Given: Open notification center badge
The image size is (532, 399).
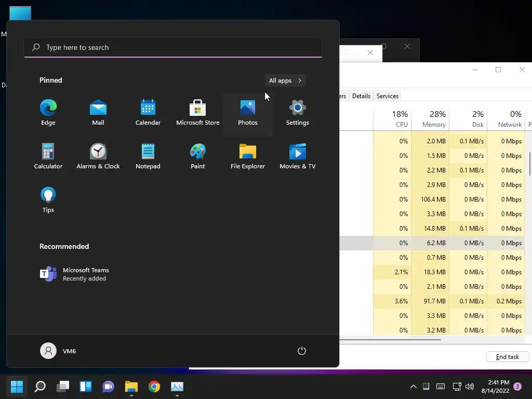Looking at the screenshot, I should pos(517,387).
